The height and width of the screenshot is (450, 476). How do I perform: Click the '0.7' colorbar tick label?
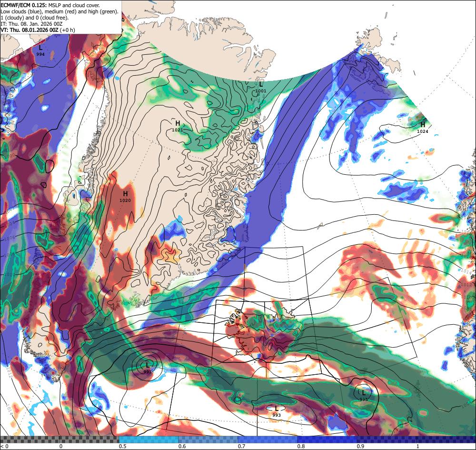click(x=242, y=446)
